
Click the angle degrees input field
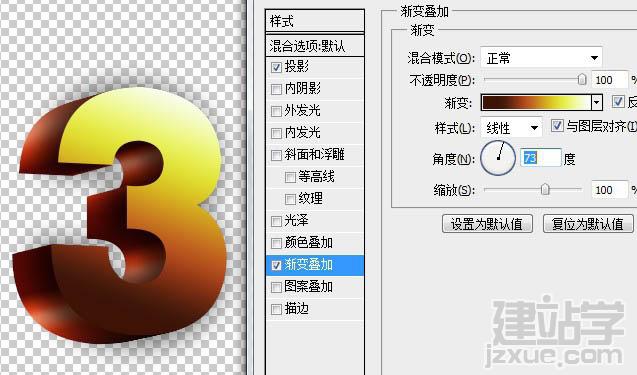pyautogui.click(x=541, y=158)
